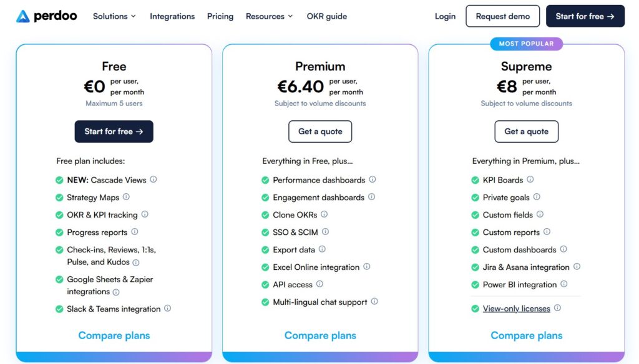Expand the Solutions dropdown menu

pyautogui.click(x=114, y=16)
